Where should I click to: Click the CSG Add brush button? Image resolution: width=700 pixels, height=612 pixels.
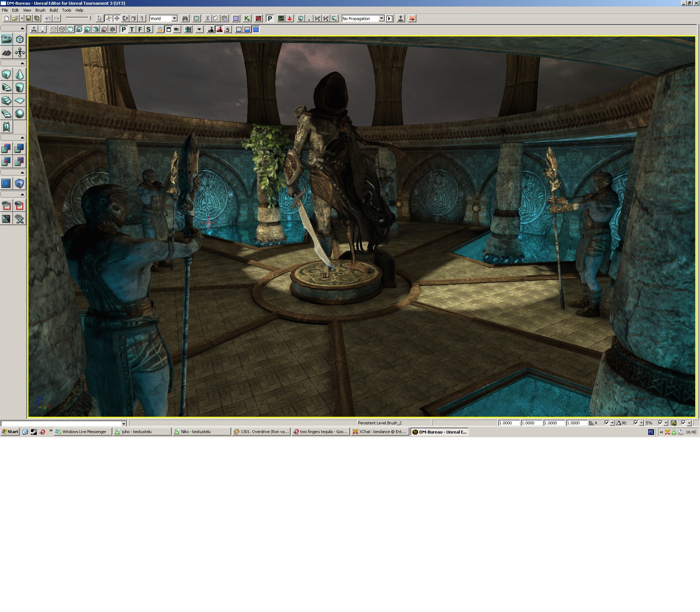coord(6,148)
